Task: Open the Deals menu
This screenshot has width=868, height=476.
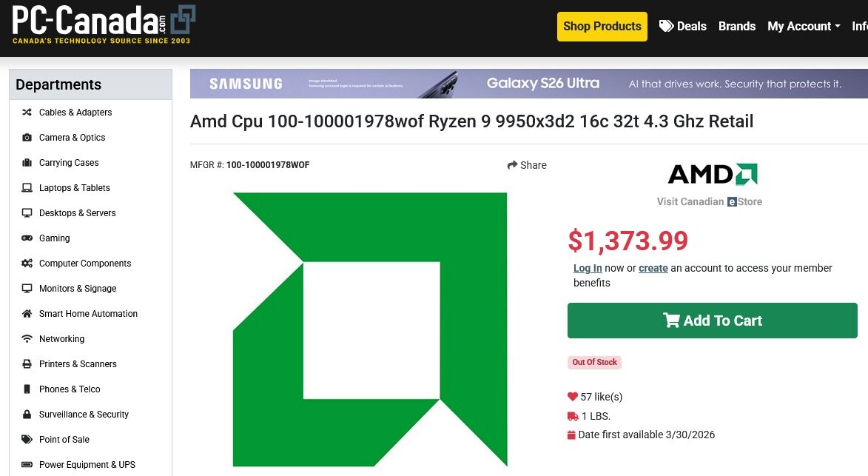Action: pos(683,27)
